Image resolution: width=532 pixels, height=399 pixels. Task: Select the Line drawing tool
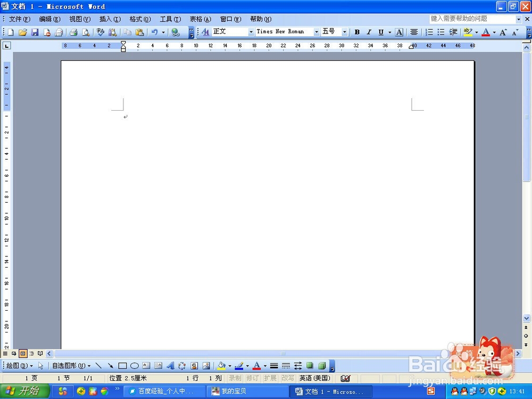pos(98,365)
